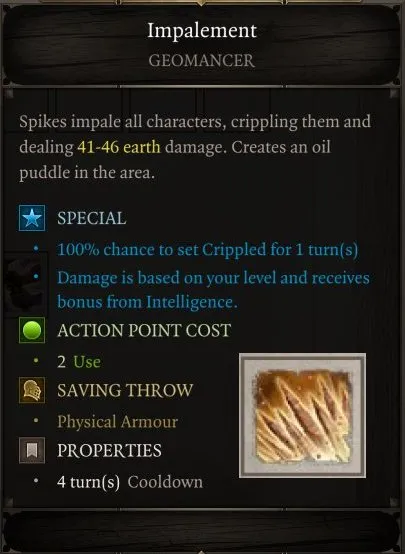
Task: Click the Crippled for 1 turn line
Action: tap(208, 249)
